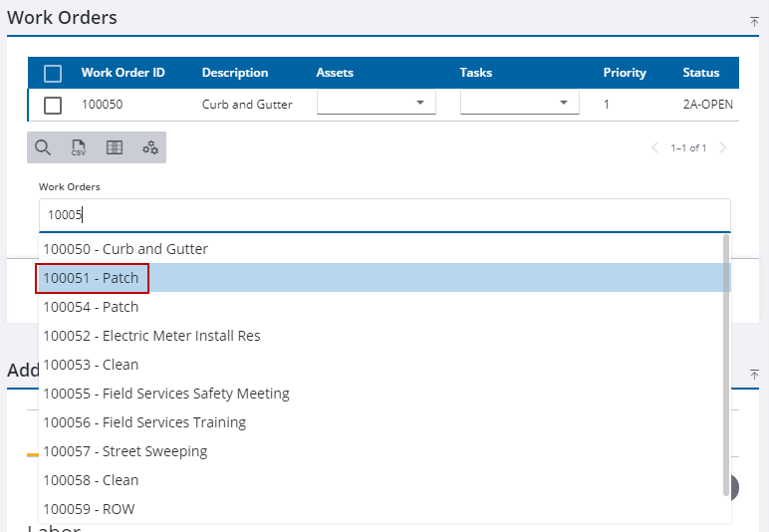This screenshot has height=532, width=769.
Task: Export grid using the CSV icon
Action: (78, 147)
